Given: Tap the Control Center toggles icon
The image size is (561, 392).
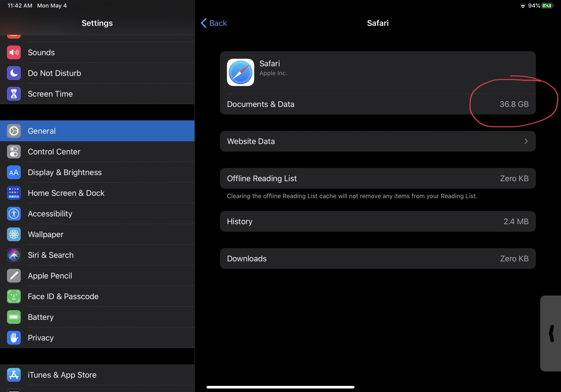Looking at the screenshot, I should [x=14, y=152].
